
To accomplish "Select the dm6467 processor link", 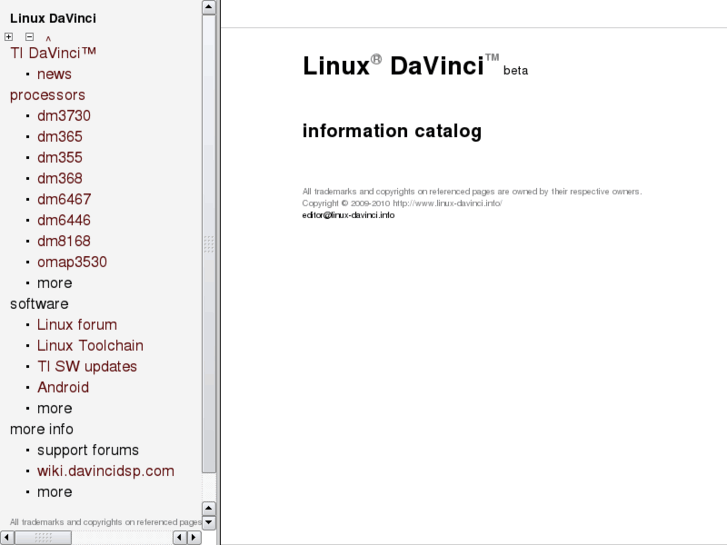I will (x=64, y=199).
